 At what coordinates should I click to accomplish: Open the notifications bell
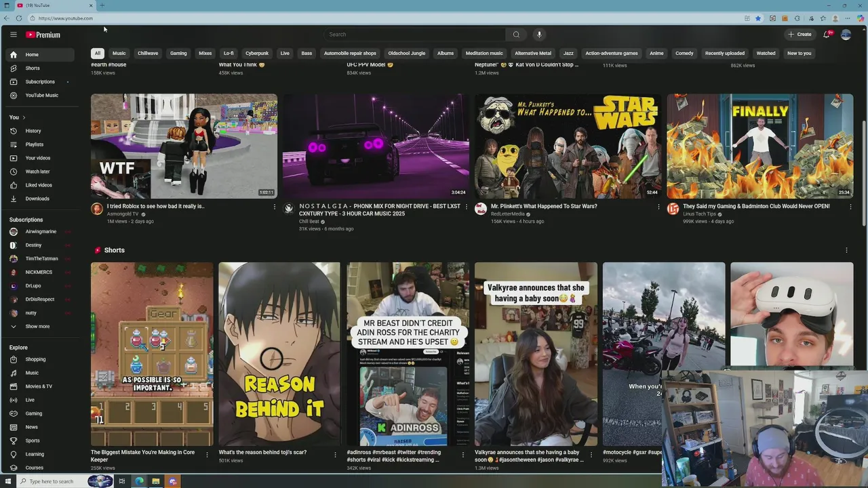pos(827,35)
